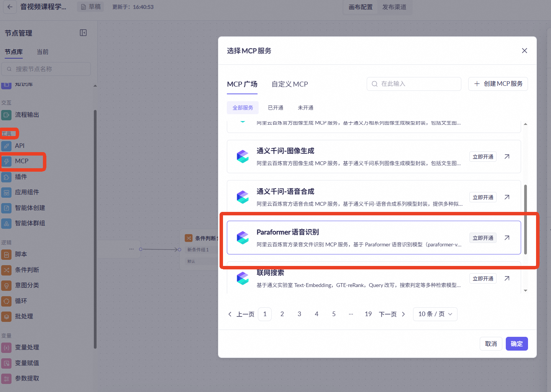Viewport: 551px width, 392px height.
Task: Filter by 未开通 services
Action: pos(305,108)
